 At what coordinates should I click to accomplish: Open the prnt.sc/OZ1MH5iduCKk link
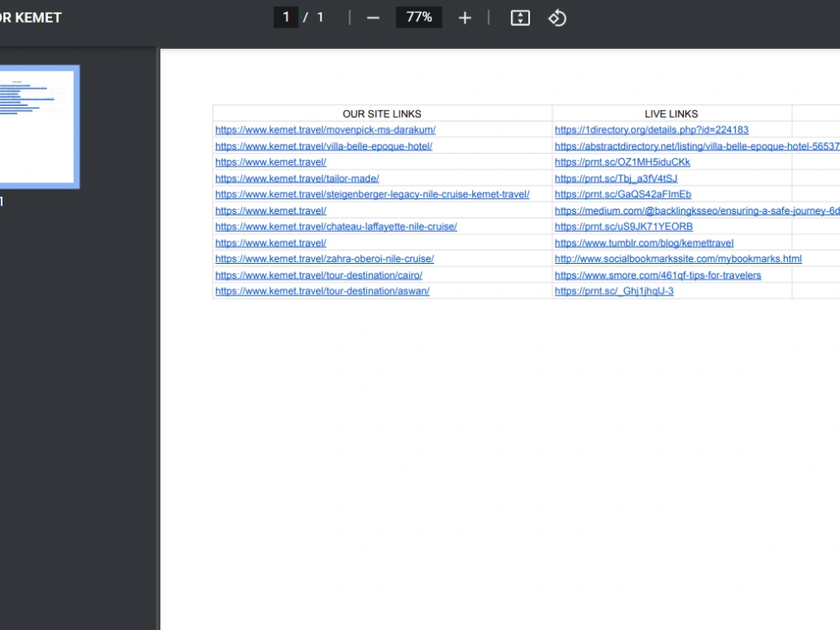click(622, 162)
